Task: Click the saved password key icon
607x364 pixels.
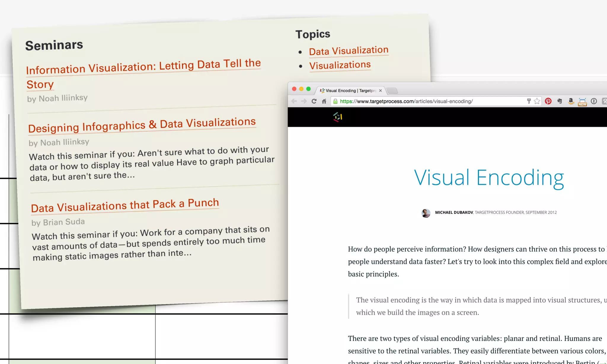Action: pos(529,101)
